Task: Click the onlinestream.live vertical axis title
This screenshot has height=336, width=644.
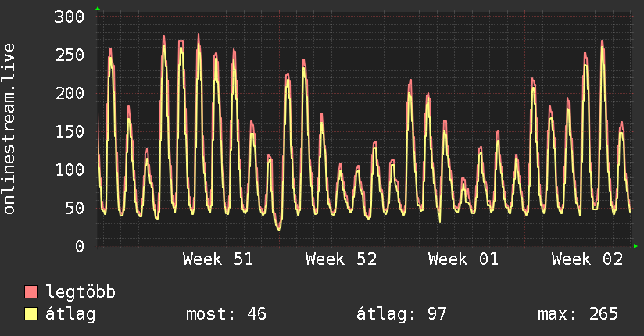Action: click(9, 129)
